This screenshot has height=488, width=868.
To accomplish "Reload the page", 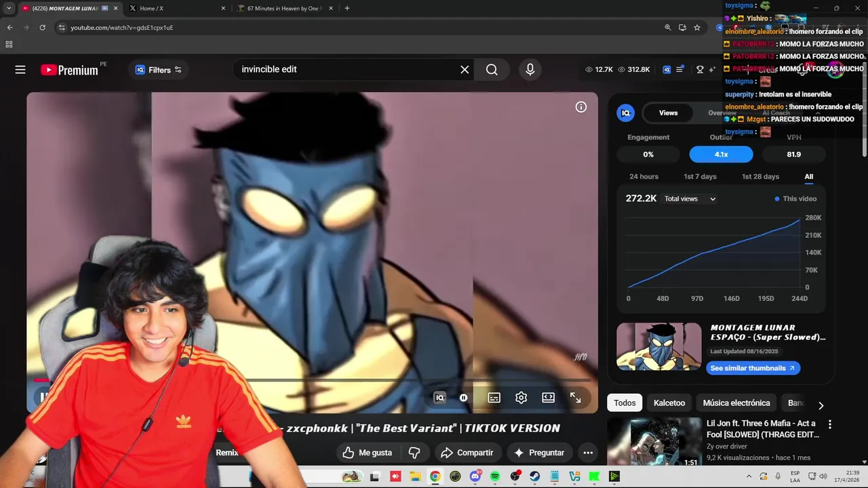I will 42,28.
